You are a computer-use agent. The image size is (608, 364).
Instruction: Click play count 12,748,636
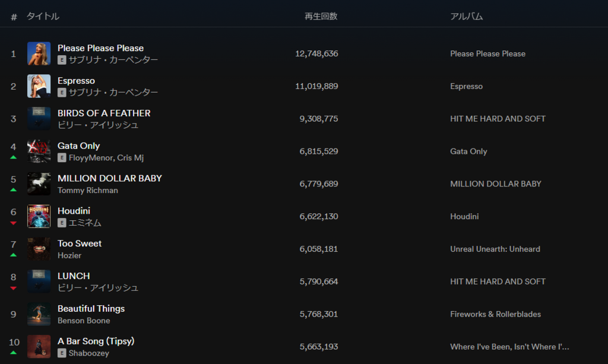coord(316,53)
